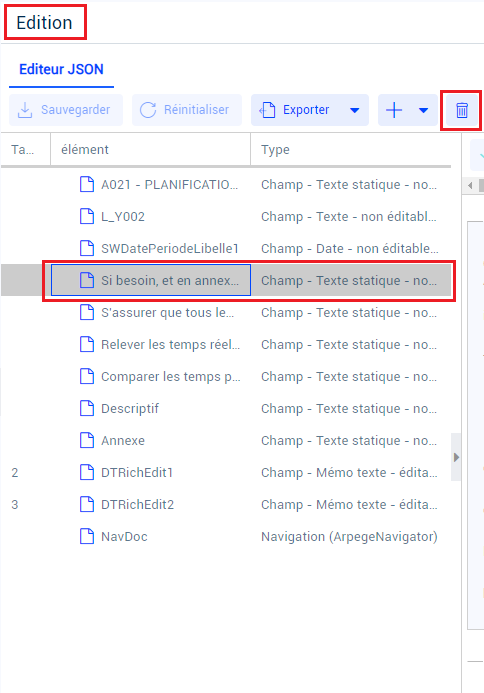484x693 pixels.
Task: Click the plus add element icon
Action: pyautogui.click(x=394, y=110)
